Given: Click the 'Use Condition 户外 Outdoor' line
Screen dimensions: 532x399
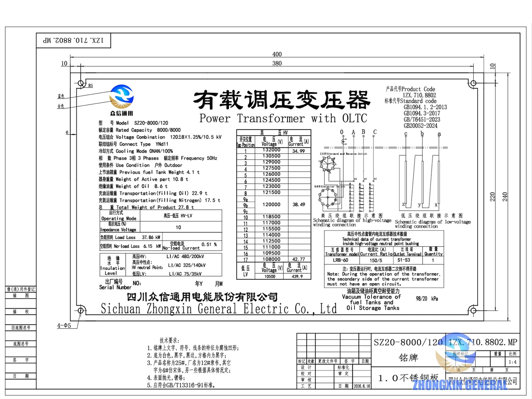Looking at the screenshot, I should [x=140, y=165].
